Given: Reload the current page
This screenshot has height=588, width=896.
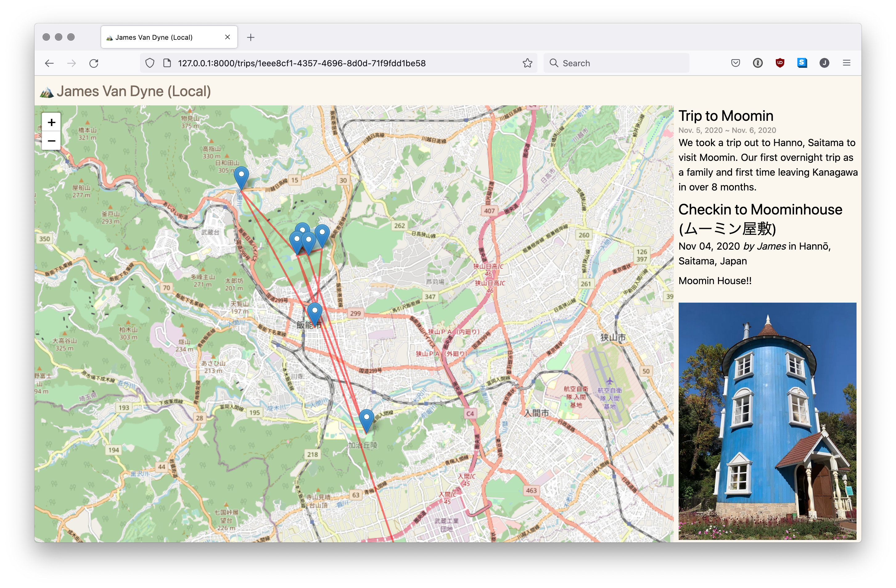Looking at the screenshot, I should (94, 63).
